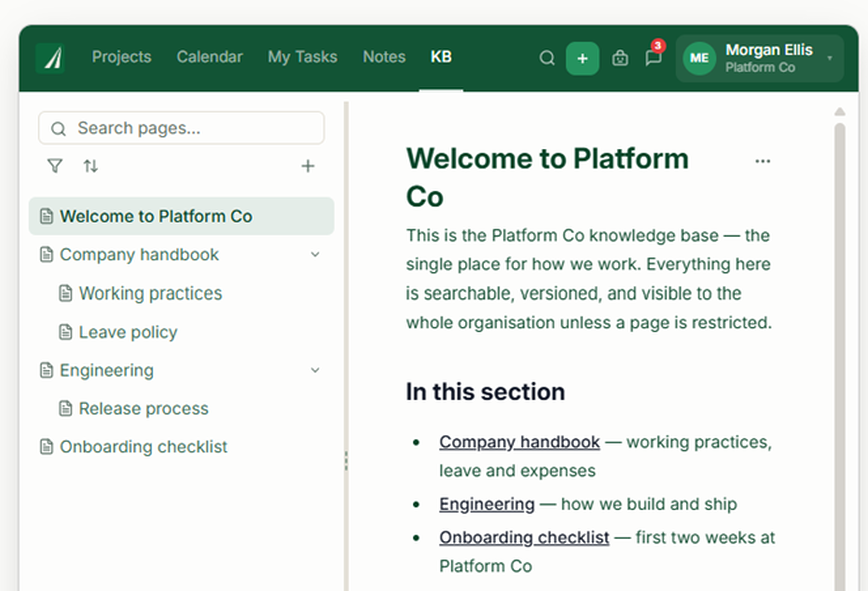The height and width of the screenshot is (591, 868).
Task: Click the document icon beside Release process
Action: click(x=66, y=408)
